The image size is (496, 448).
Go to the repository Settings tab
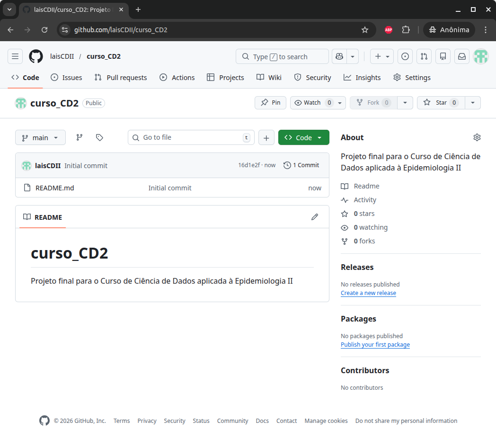[412, 78]
